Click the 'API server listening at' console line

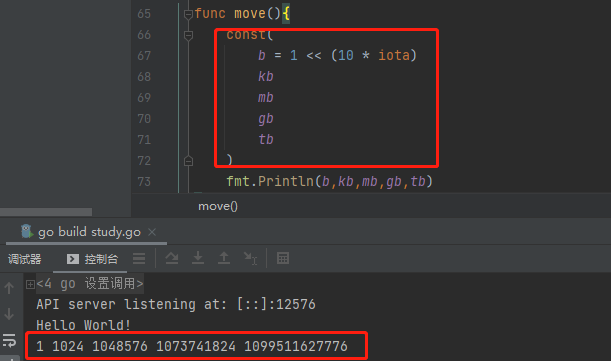point(176,304)
